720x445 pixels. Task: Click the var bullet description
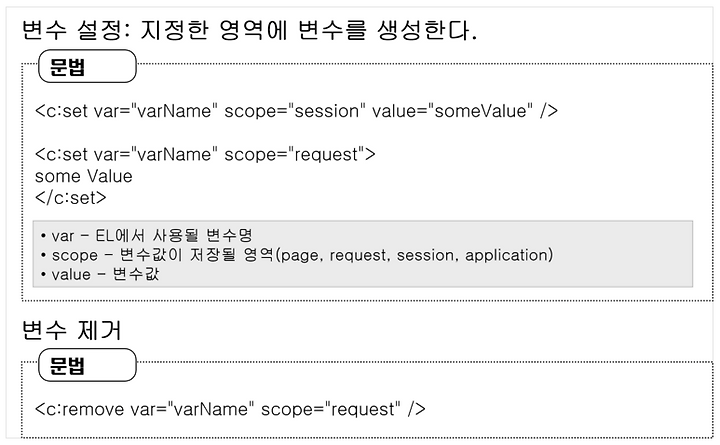146,236
